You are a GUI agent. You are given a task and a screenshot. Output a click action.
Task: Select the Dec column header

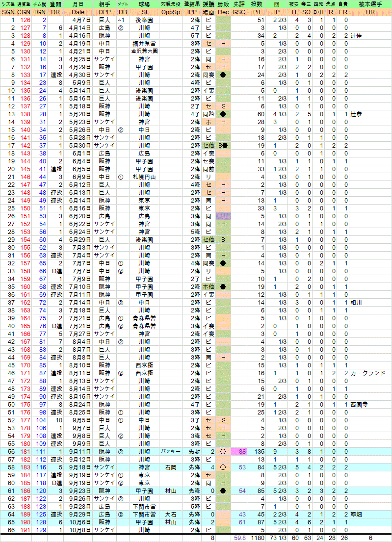(x=223, y=12)
